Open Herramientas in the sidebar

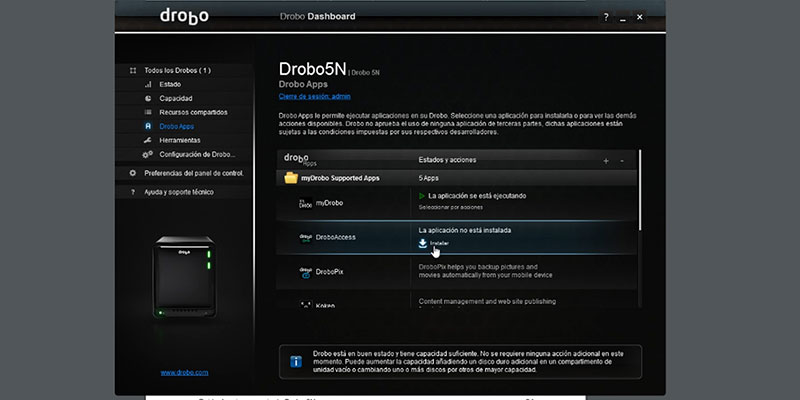180,140
